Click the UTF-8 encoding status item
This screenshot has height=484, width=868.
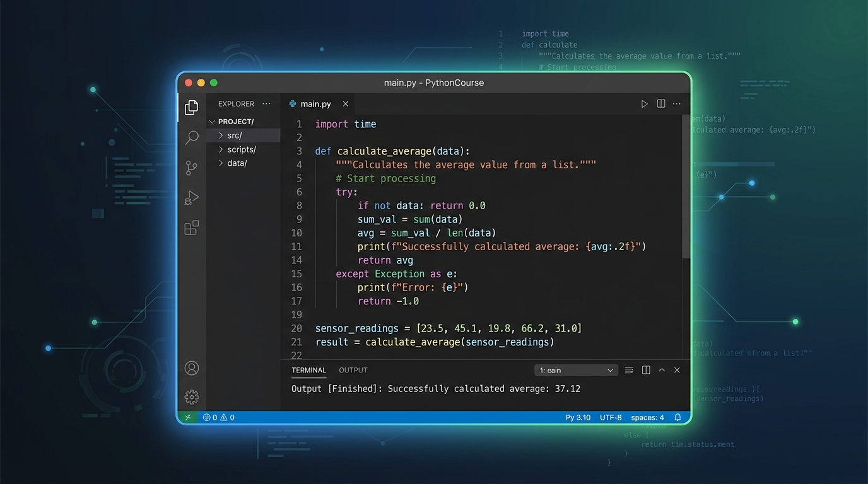coord(611,417)
